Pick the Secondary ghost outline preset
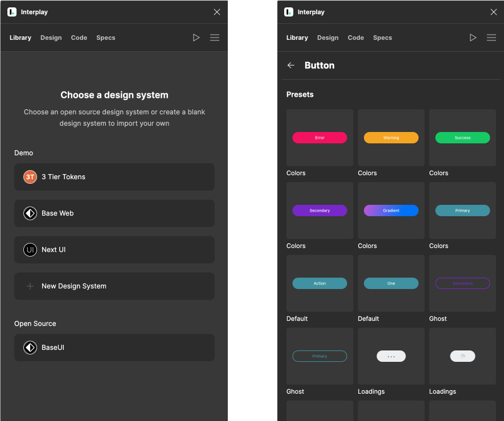The height and width of the screenshot is (421, 504). (x=462, y=283)
